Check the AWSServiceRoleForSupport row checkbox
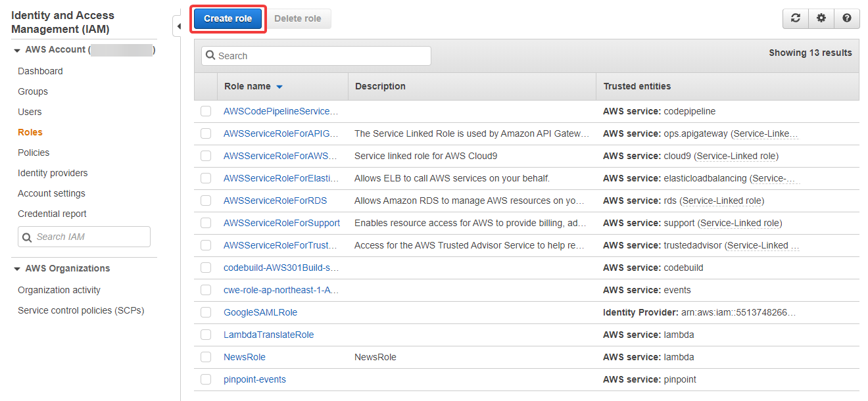Viewport: 868px width, 401px height. (x=206, y=223)
